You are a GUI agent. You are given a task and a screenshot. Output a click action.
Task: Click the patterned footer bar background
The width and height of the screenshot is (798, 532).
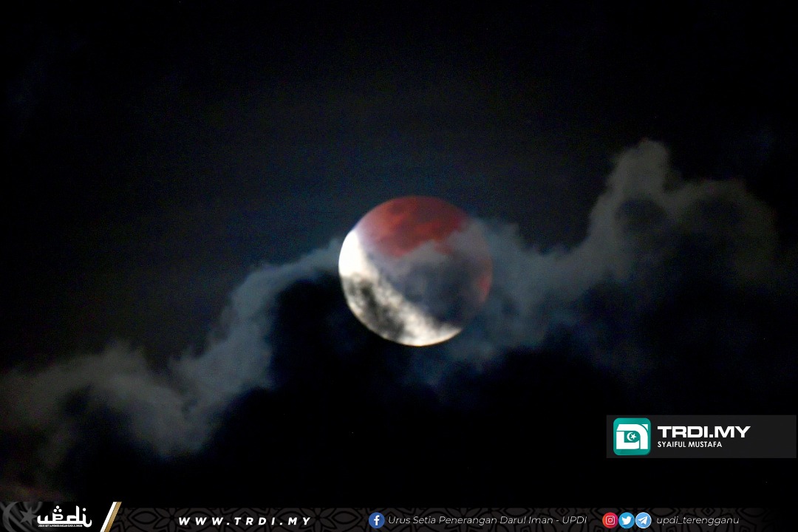(x=340, y=521)
